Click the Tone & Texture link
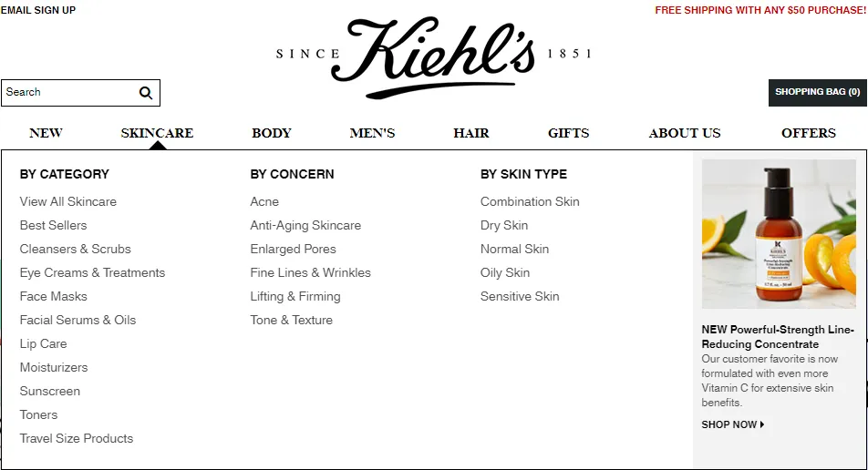The width and height of the screenshot is (868, 470). (291, 320)
